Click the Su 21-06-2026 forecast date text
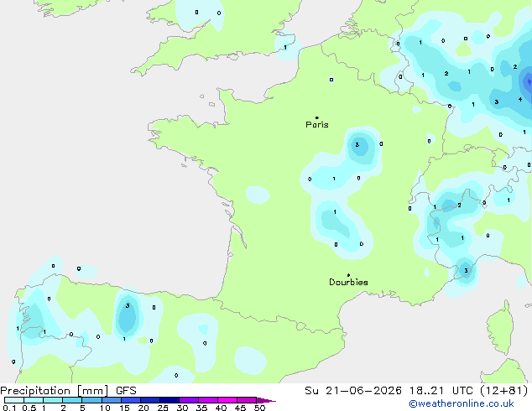The height and width of the screenshot is (411, 532). (x=353, y=391)
